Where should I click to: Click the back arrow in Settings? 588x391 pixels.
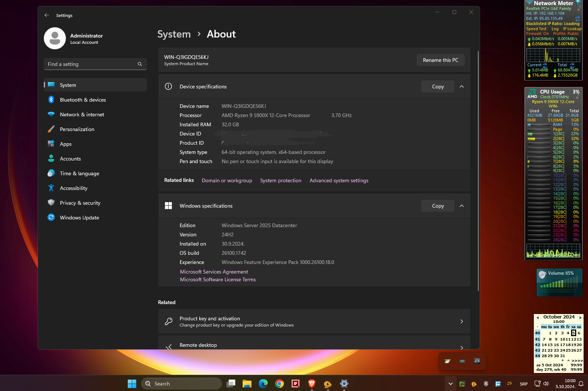coord(47,15)
